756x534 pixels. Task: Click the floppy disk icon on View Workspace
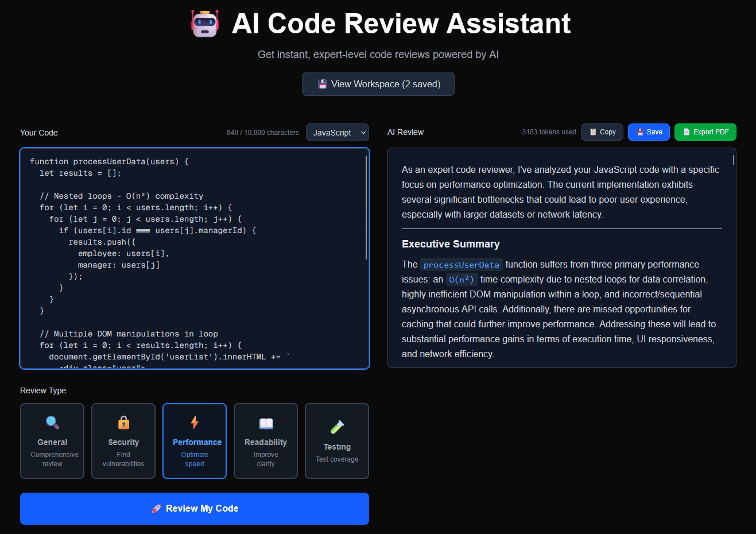click(321, 83)
